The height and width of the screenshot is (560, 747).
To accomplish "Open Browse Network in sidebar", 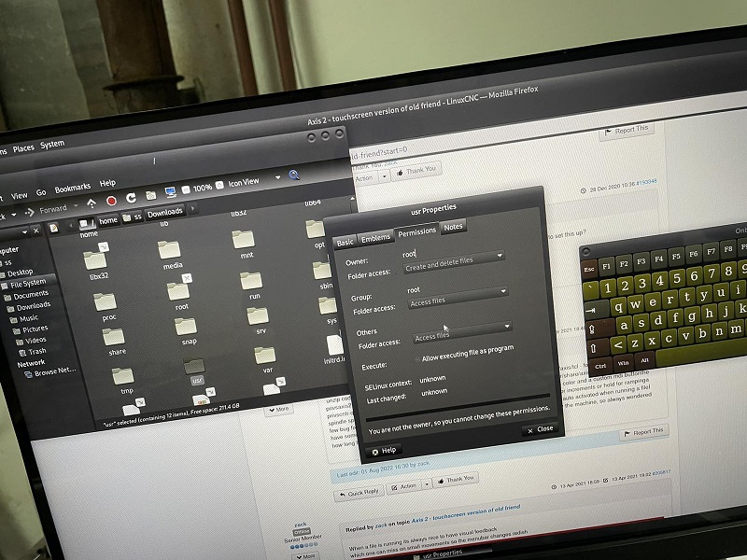I will click(50, 372).
